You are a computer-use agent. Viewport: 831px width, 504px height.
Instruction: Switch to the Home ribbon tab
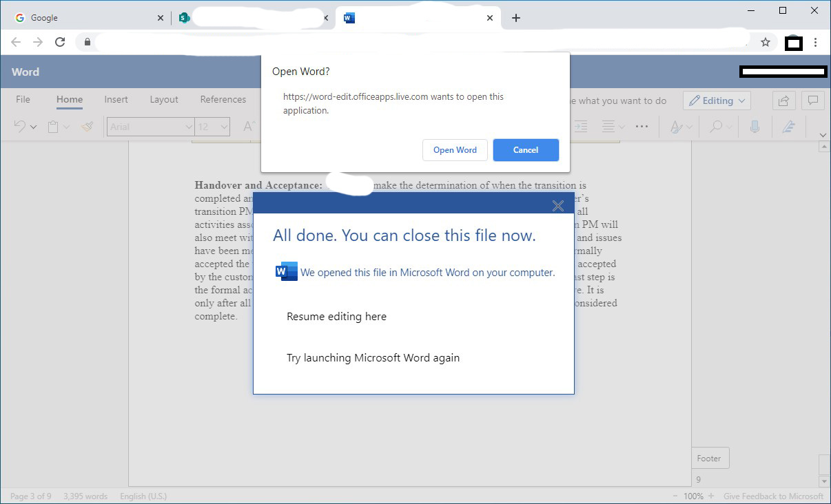70,100
